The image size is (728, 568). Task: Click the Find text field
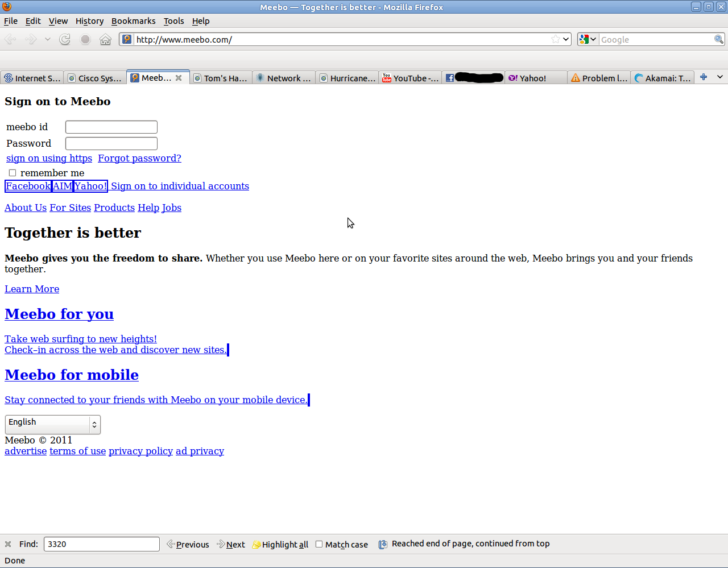(x=102, y=544)
